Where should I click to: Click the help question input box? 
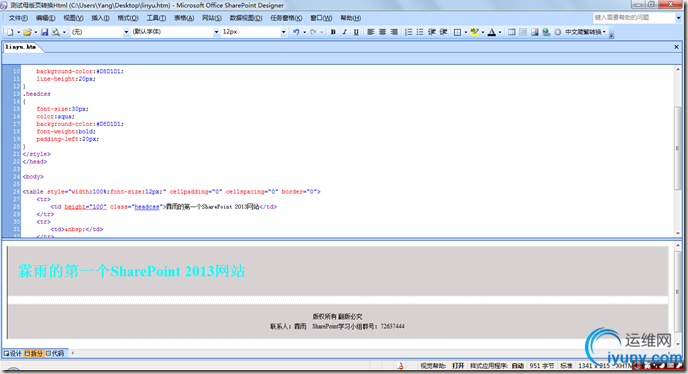point(634,18)
